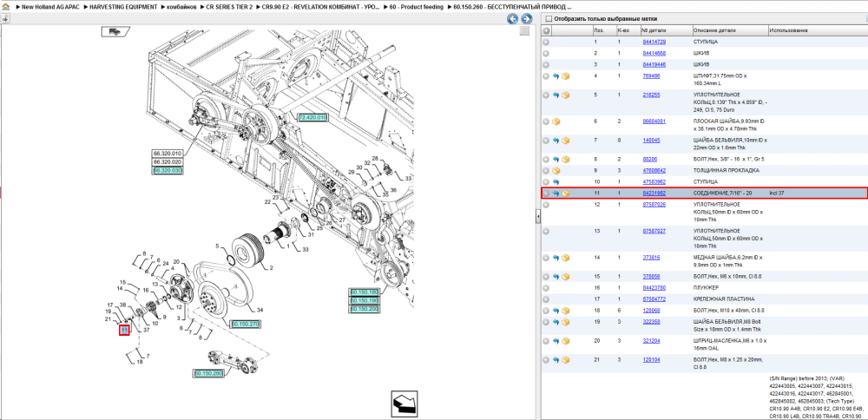Click gray plus for row 87587027
Viewport: 868px width, 420px height.
[x=546, y=232]
